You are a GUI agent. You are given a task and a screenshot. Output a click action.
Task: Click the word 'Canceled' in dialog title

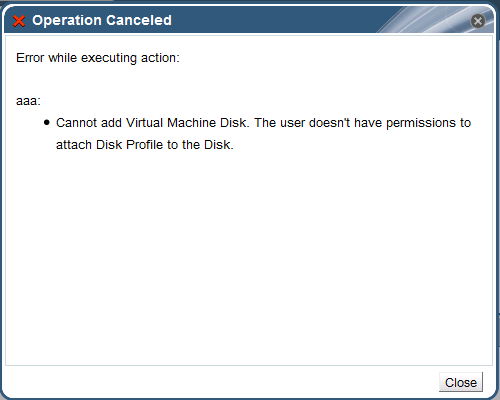click(x=140, y=20)
